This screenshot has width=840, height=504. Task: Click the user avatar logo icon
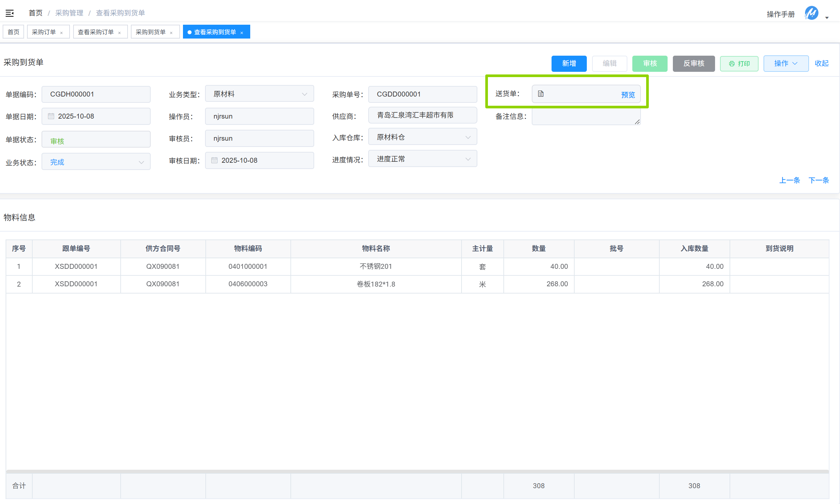[x=811, y=13]
